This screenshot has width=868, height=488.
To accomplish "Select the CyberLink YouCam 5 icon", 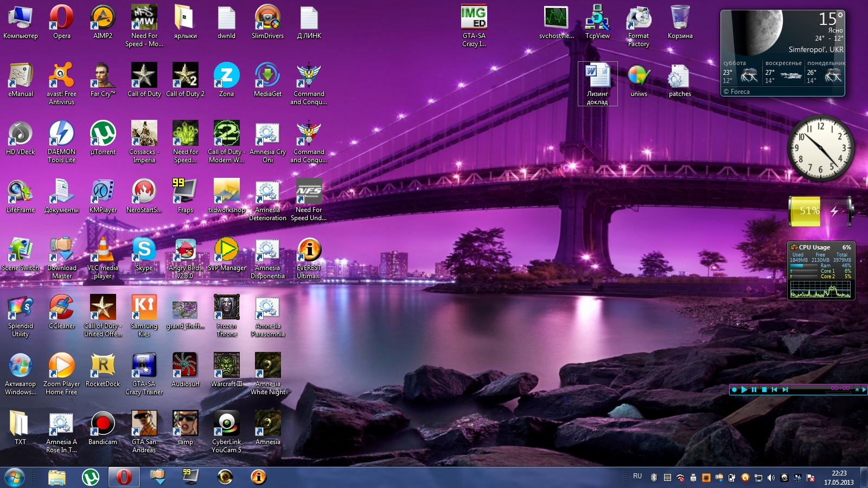I will coord(226,432).
